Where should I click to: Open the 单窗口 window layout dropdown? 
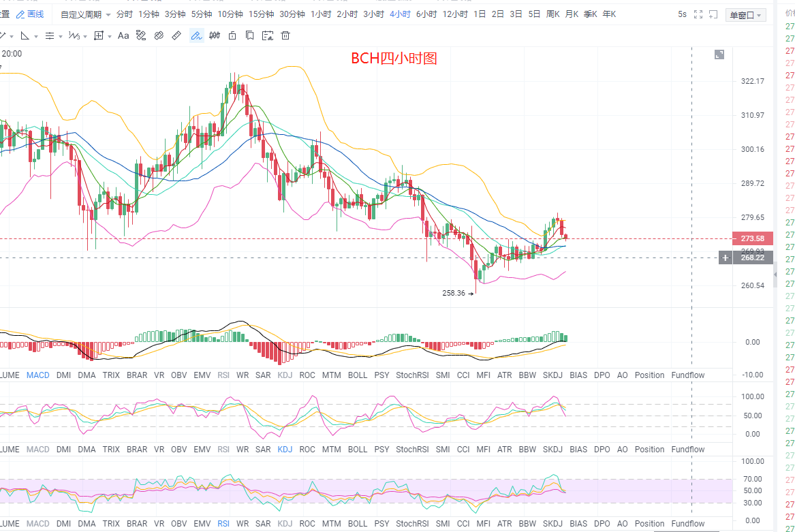pos(747,15)
